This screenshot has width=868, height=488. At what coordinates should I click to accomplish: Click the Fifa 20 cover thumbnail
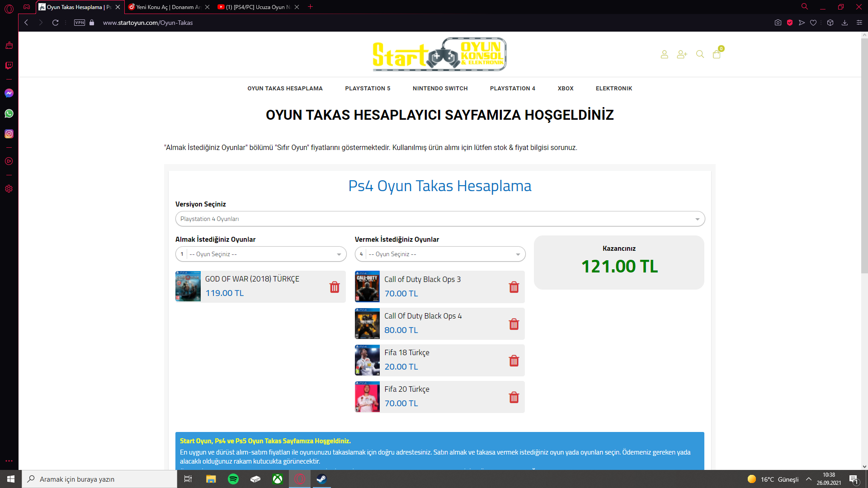pyautogui.click(x=367, y=397)
